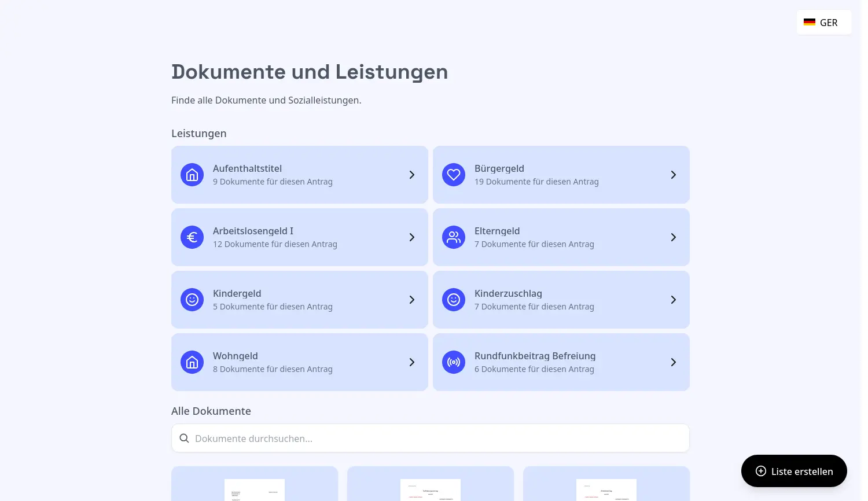Open the Kindergeld title
Viewport: 868px width, 501px height.
tap(237, 293)
